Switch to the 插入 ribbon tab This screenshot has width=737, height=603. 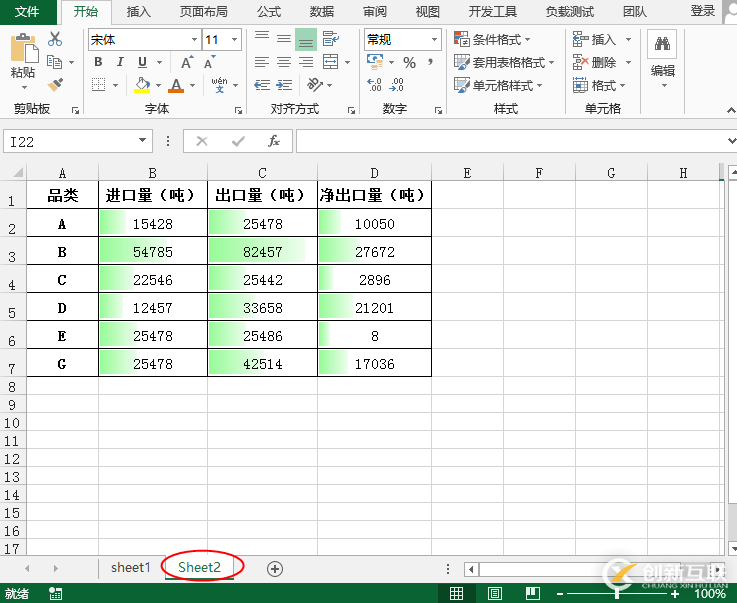139,11
